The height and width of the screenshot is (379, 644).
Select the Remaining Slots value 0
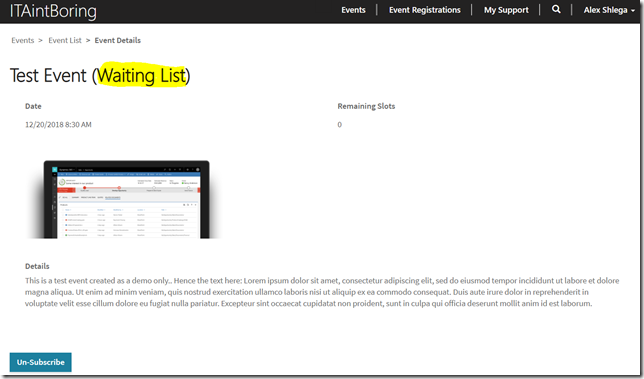340,125
